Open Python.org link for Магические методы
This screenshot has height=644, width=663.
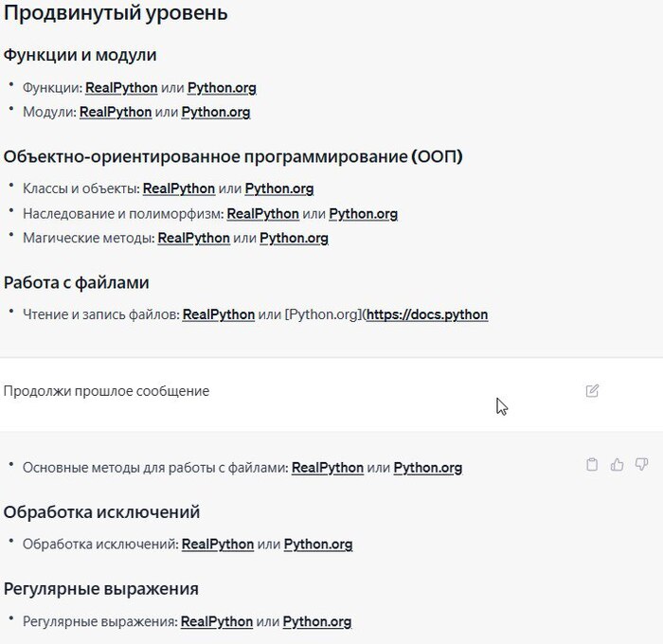click(x=295, y=239)
